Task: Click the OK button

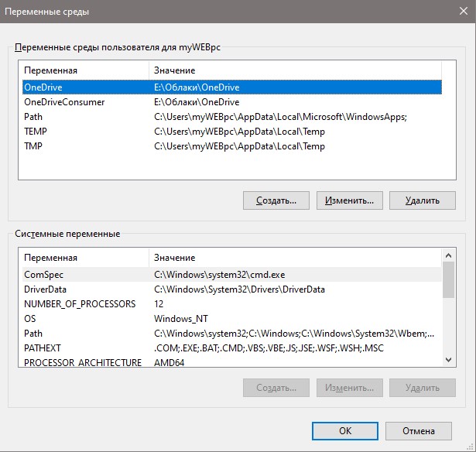Action: point(345,431)
